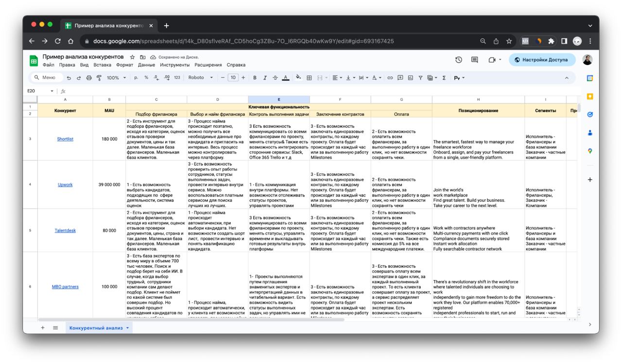
Task: Open the horizontal align dropdown
Action: tap(337, 78)
